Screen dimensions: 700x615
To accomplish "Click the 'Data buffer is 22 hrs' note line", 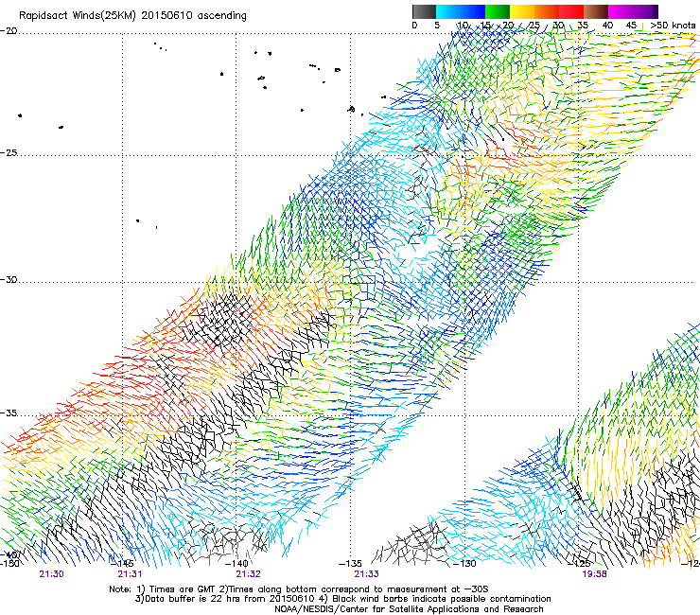I will coord(342,599).
